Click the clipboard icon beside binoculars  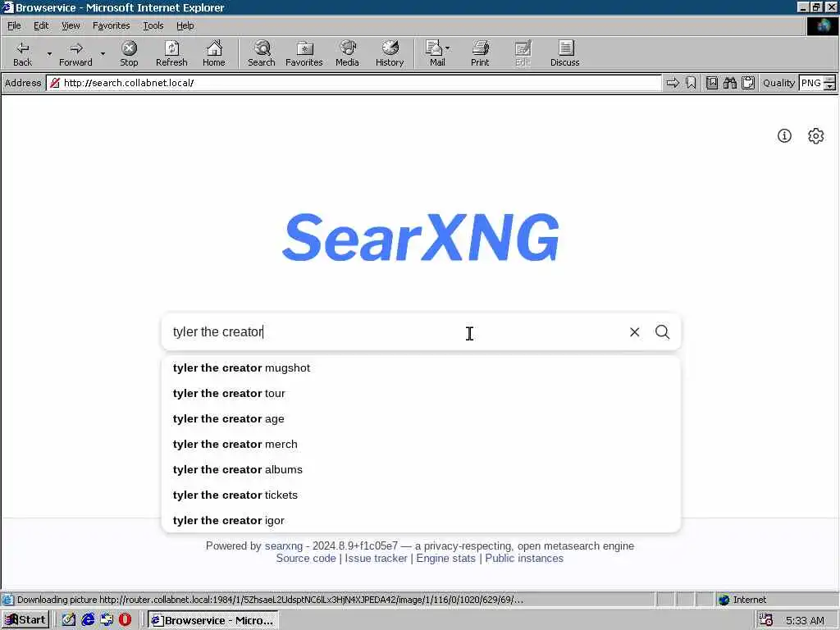[748, 83]
